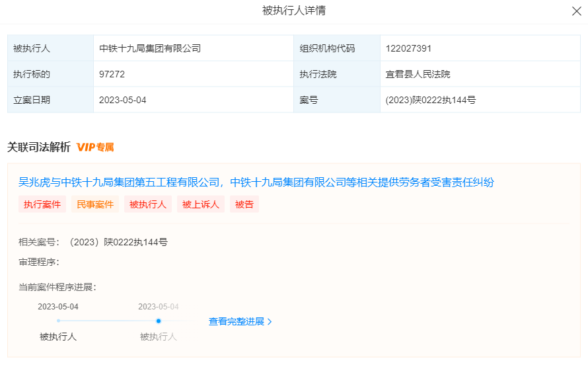
Task: Click filing date 2023-05-04 in table
Action: coord(123,100)
